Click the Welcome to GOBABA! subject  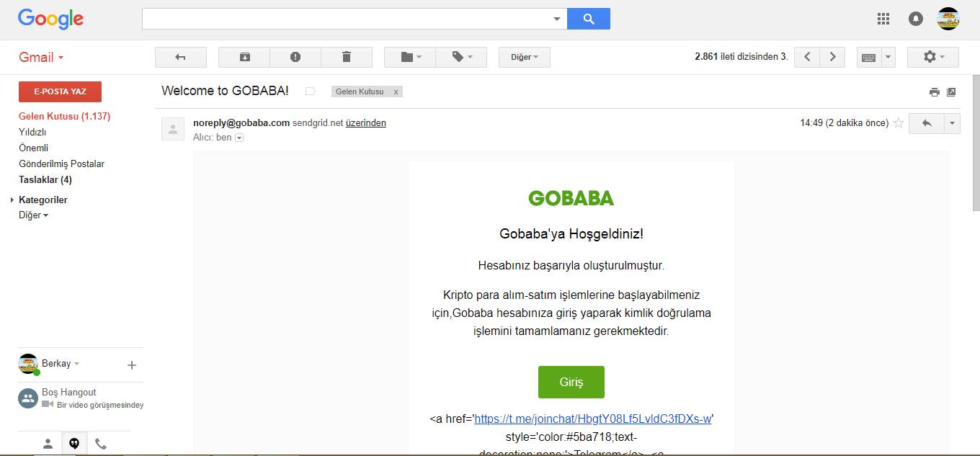click(x=225, y=91)
